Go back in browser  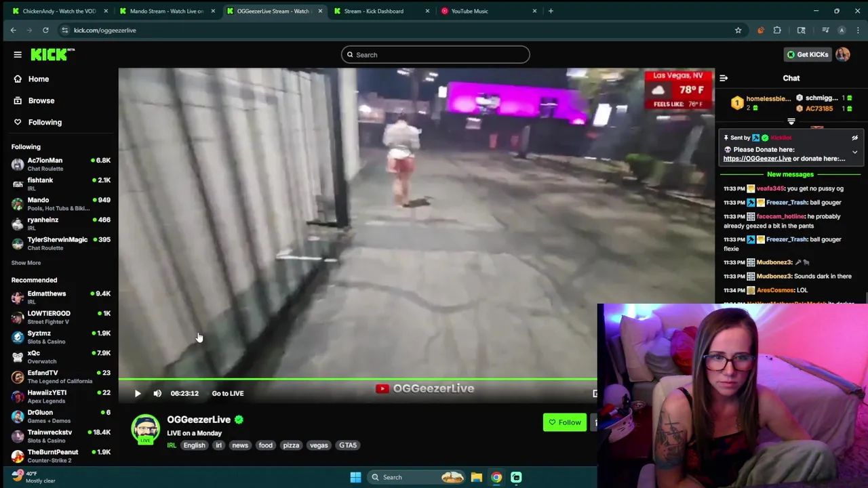(x=13, y=30)
